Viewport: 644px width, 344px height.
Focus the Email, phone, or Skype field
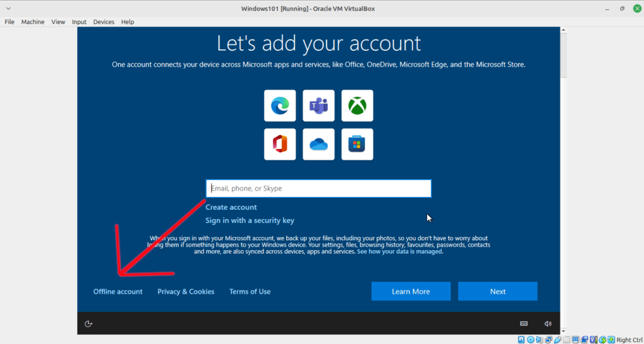click(x=318, y=189)
